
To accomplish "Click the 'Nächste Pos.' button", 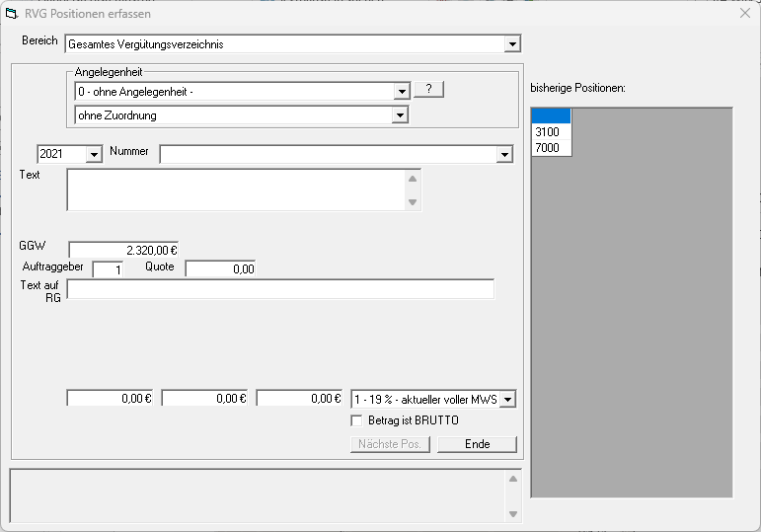I will tap(390, 444).
